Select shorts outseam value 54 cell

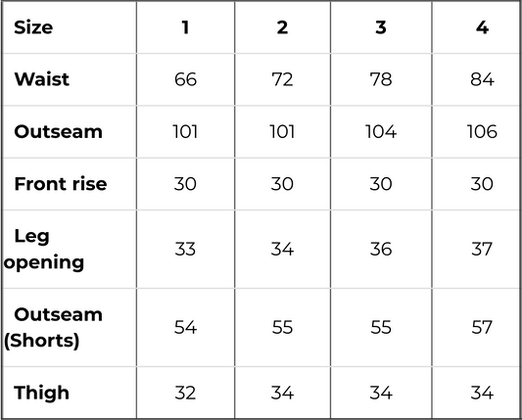185,327
